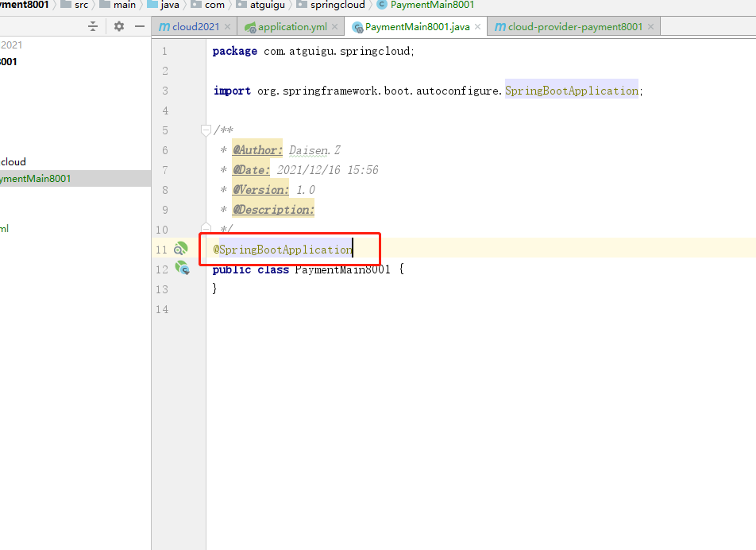Click the java breadcrumb folder
Screen dimensions: 756x550
pos(164,5)
